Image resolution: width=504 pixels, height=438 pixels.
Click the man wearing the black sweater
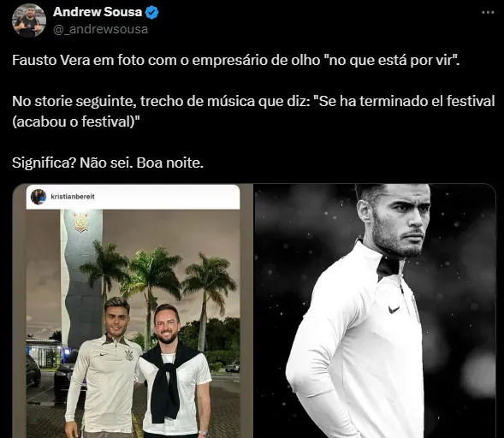[174, 370]
